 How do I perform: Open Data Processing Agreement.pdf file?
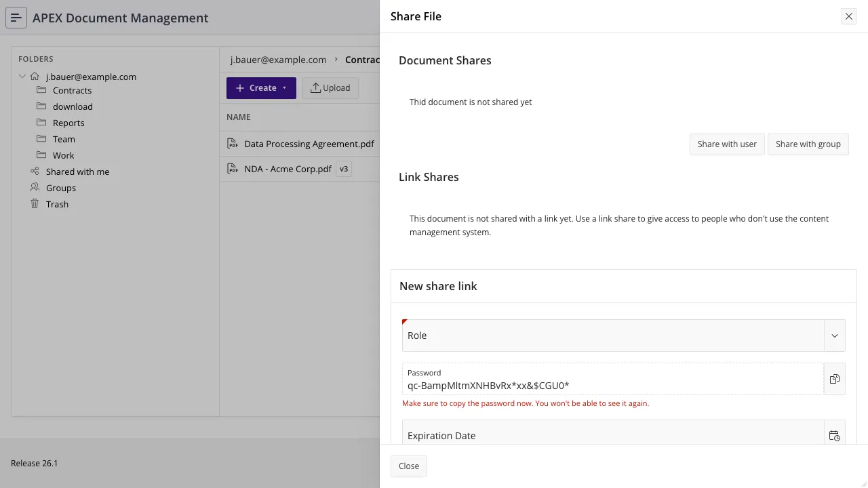click(309, 144)
